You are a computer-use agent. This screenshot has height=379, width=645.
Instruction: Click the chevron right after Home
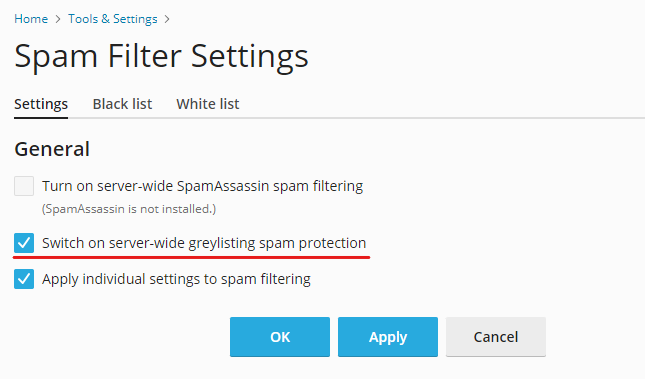(x=58, y=19)
